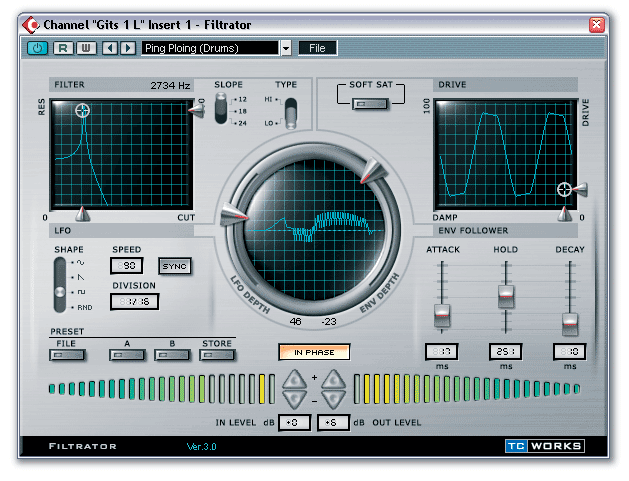Toggle the slope switch 12/18/24
The image size is (629, 481).
(221, 108)
